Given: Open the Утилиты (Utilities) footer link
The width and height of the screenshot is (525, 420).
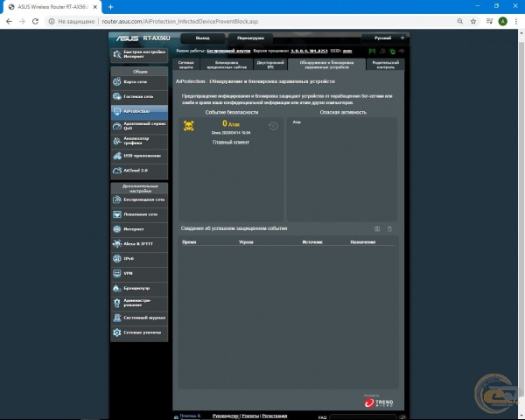Looking at the screenshot, I should (250, 416).
